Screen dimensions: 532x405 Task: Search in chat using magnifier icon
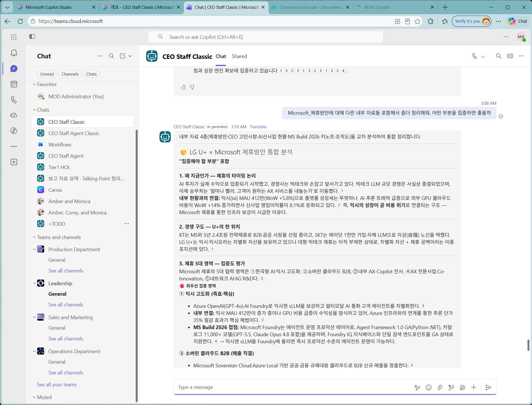tap(499, 56)
